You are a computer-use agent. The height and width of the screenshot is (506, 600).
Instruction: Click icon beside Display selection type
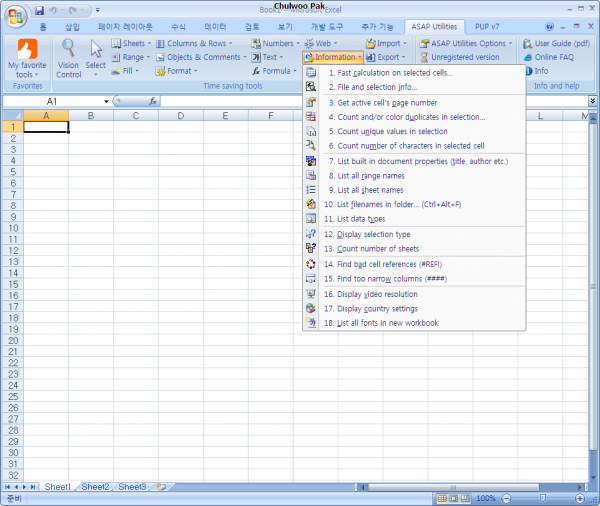coord(311,233)
